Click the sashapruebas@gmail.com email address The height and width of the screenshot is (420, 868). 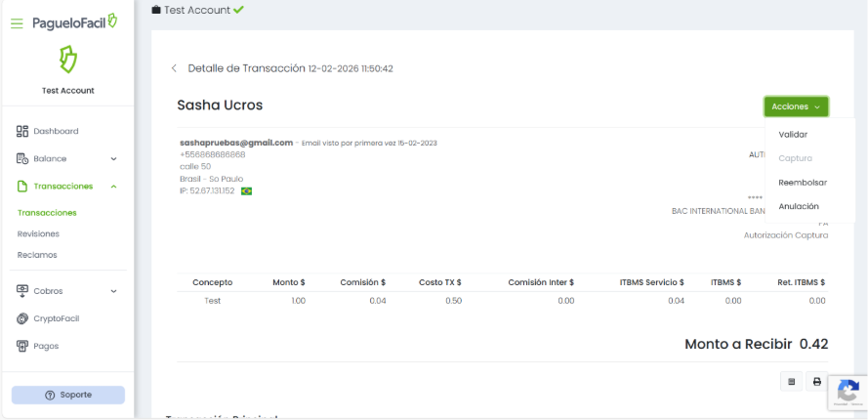(236, 143)
